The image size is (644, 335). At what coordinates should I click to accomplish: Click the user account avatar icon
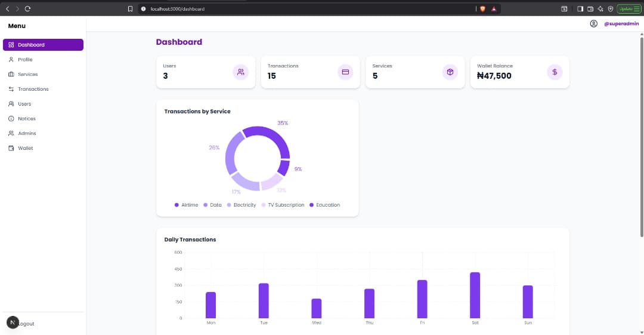594,24
